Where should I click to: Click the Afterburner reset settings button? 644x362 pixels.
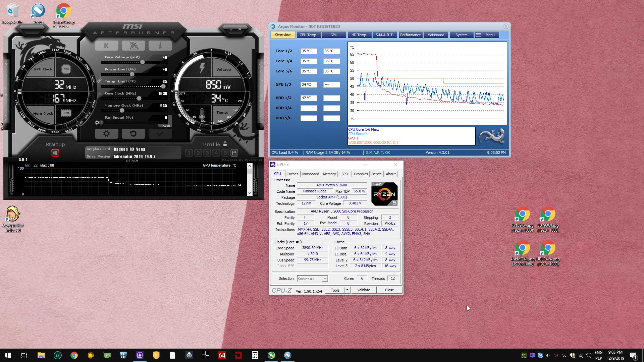pyautogui.click(x=133, y=134)
